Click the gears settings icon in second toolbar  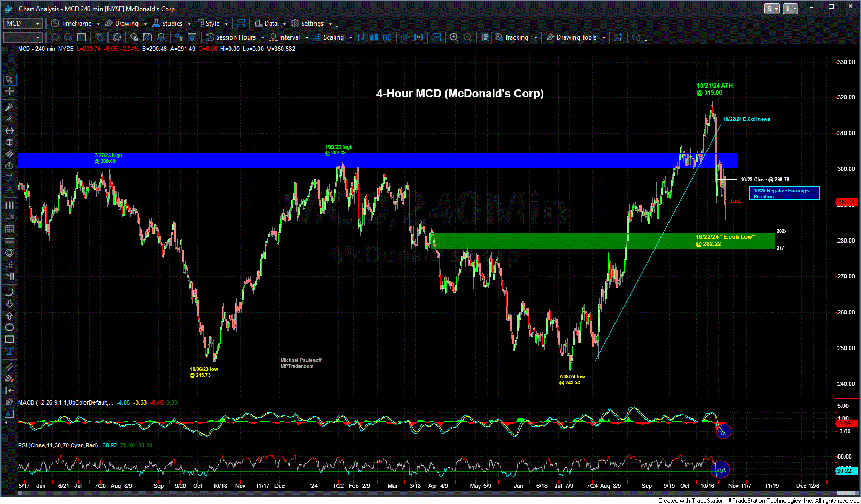(179, 37)
